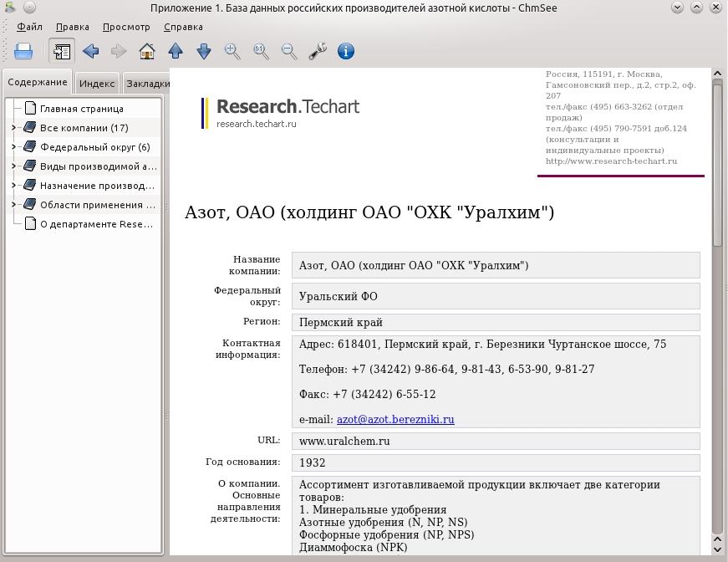Image resolution: width=728 pixels, height=562 pixels.
Task: Expand the Виды производимой node
Action: click(x=14, y=166)
